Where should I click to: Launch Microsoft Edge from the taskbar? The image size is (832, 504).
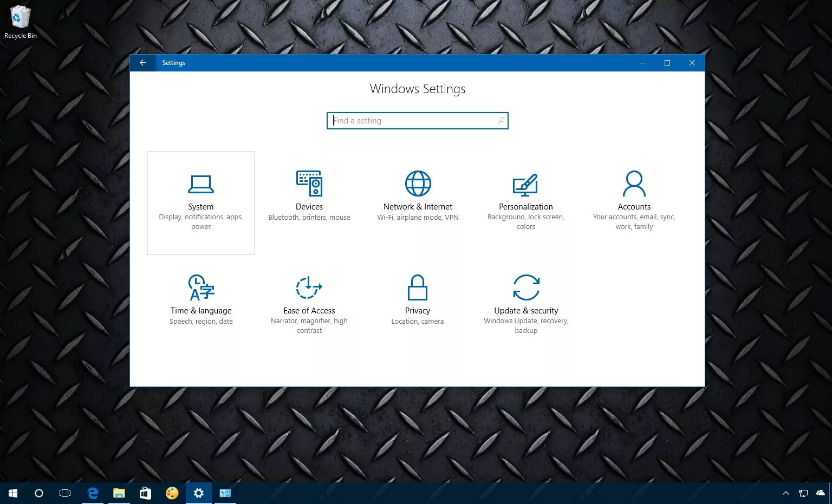pos(93,493)
